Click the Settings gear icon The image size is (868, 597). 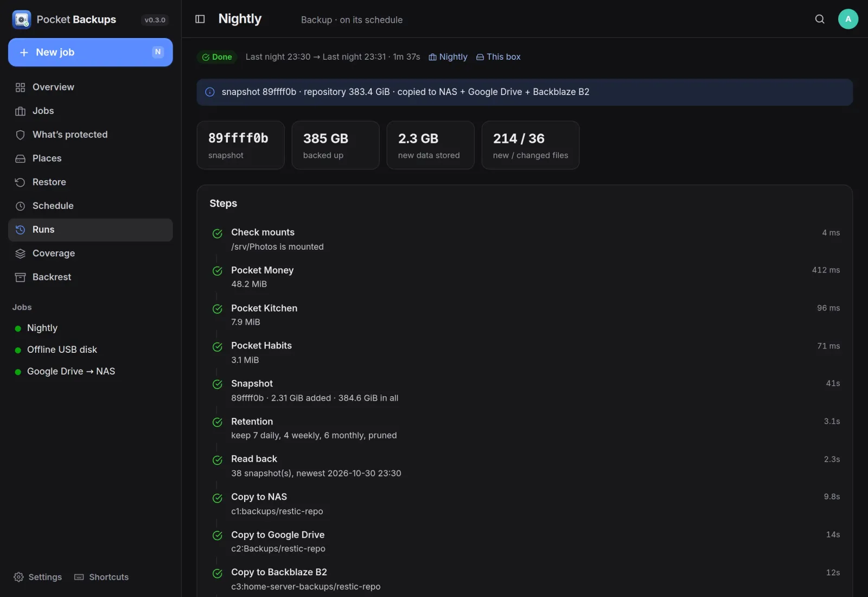click(x=18, y=577)
